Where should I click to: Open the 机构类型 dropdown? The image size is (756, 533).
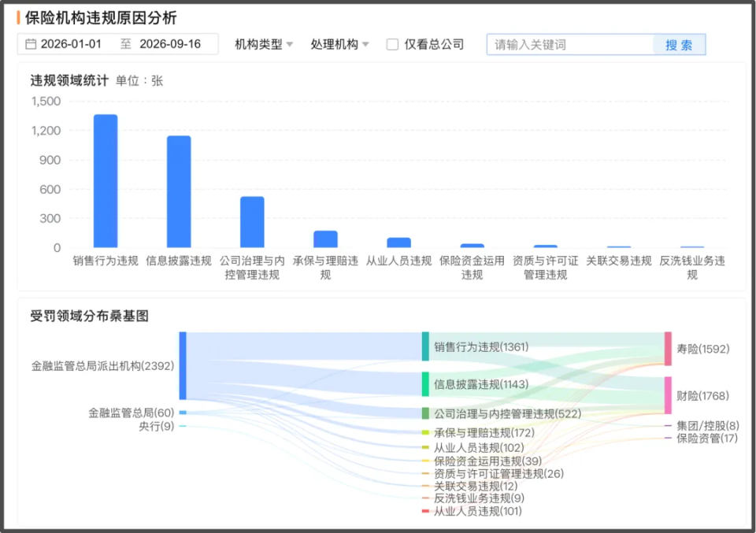[264, 44]
